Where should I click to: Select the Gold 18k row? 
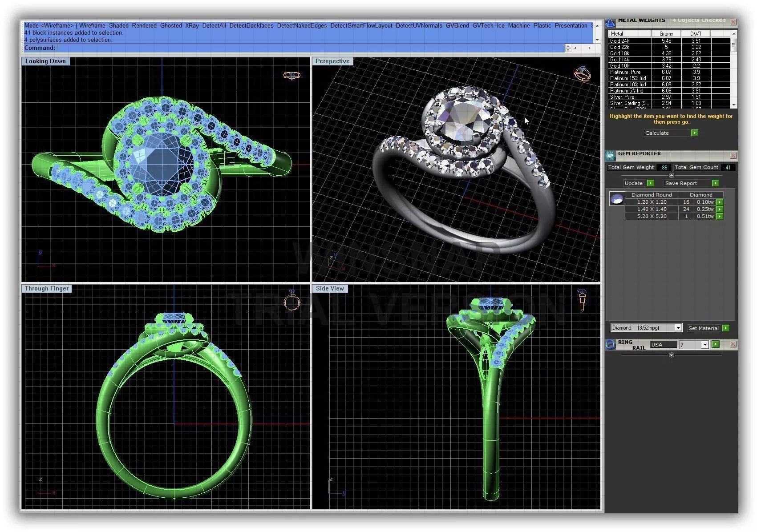(x=669, y=53)
